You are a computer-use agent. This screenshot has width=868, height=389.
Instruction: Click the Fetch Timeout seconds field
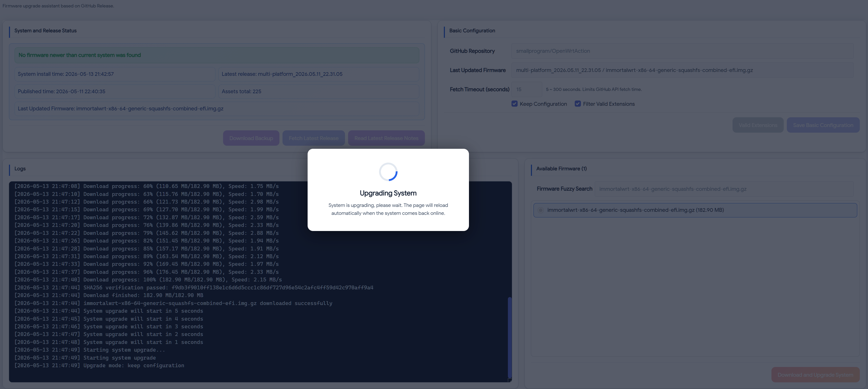pos(527,89)
